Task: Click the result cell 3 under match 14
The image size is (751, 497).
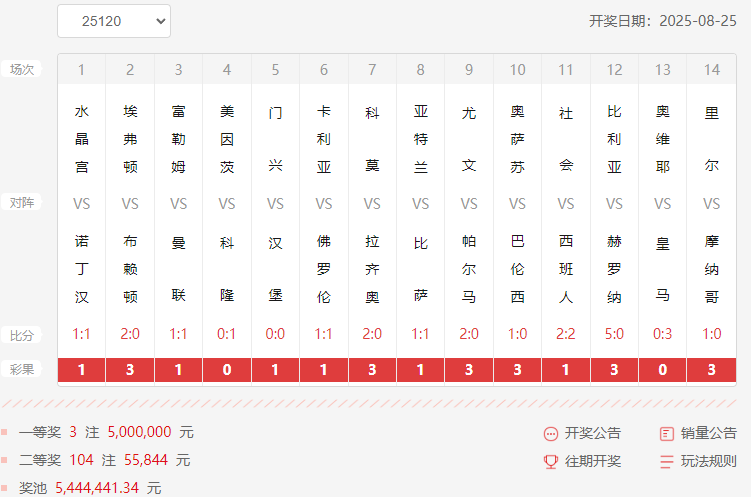Action: [x=712, y=370]
